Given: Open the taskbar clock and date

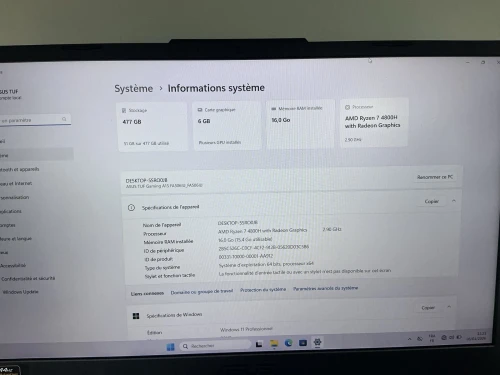Looking at the screenshot, I should [x=477, y=336].
